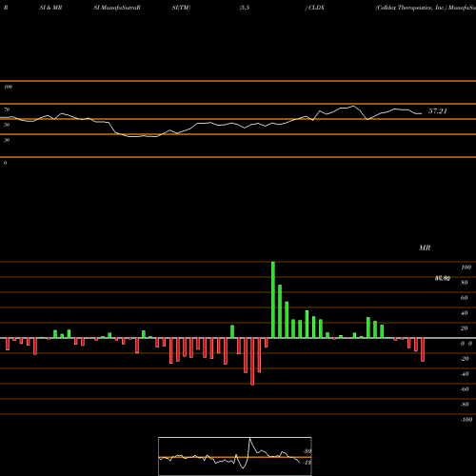Click the 'SI(TM)' header label
476x476 pixels.
click(x=181, y=8)
